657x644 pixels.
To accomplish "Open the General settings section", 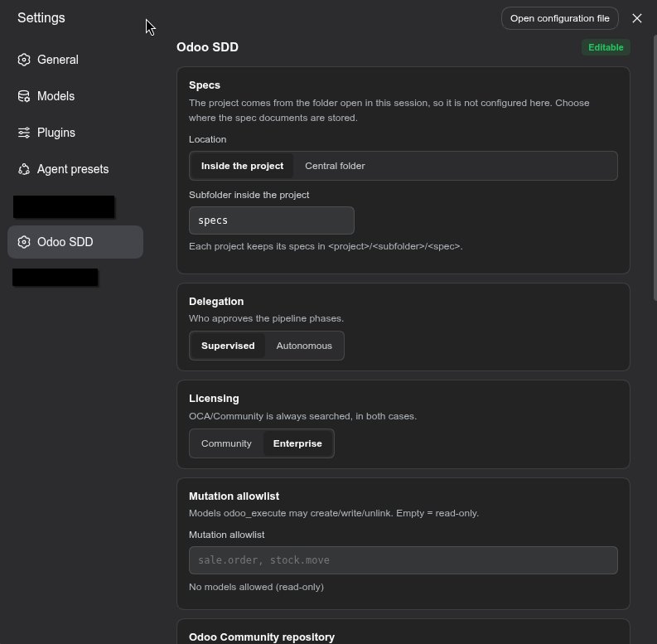I will click(x=75, y=60).
